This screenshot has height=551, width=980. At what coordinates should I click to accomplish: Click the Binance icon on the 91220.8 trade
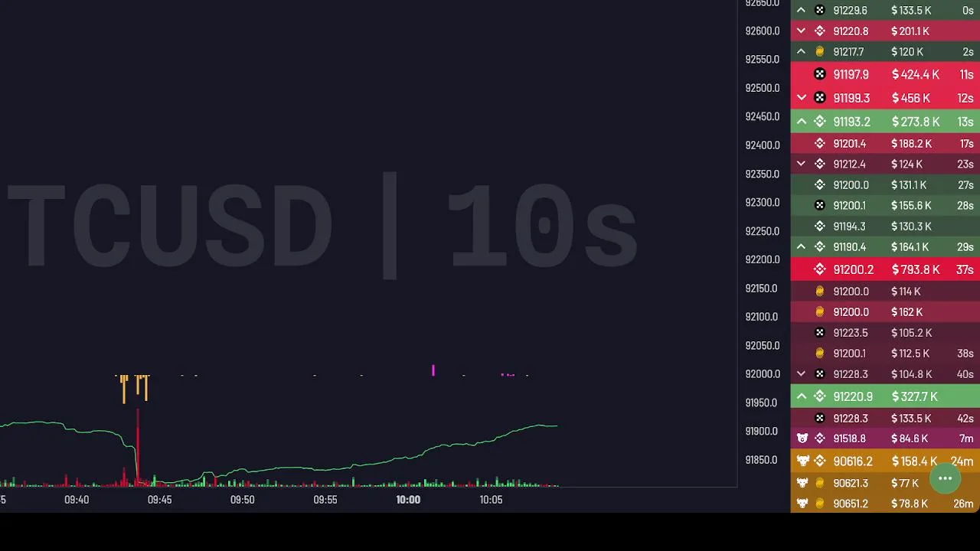[x=820, y=31]
